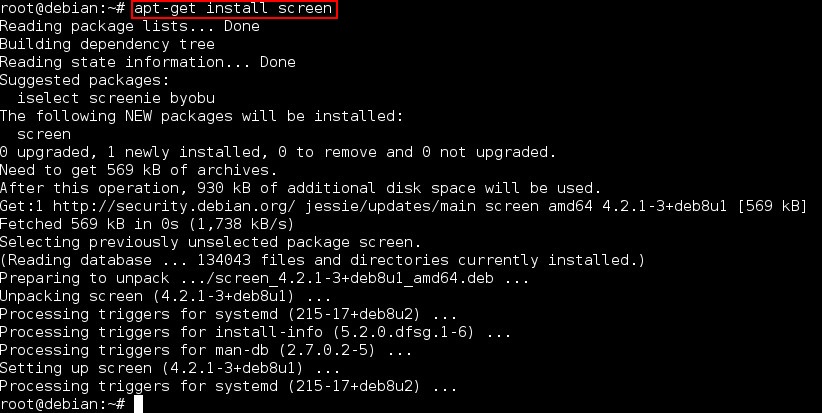Click the "Need to get 569 kB" line
Image resolution: width=822 pixels, height=413 pixels.
[x=147, y=170]
